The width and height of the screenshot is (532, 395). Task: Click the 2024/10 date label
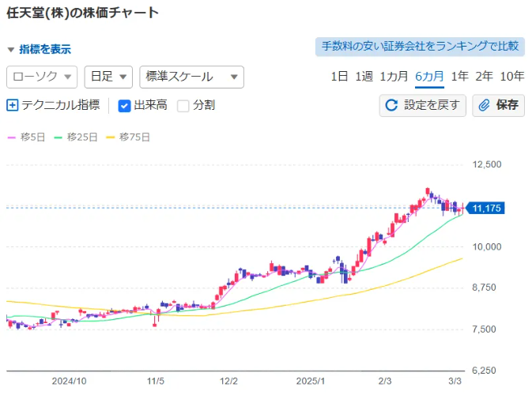[70, 381]
